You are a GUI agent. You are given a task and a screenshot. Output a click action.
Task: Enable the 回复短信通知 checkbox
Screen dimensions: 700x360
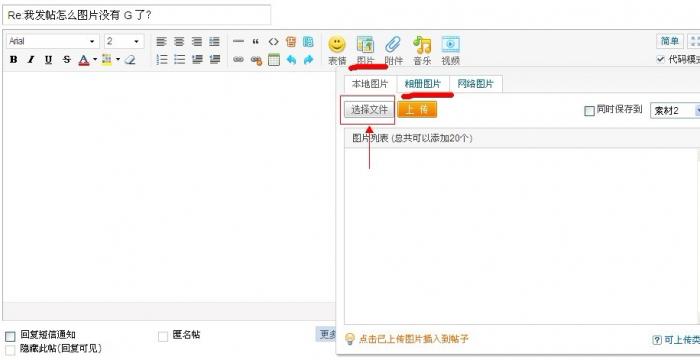point(10,336)
